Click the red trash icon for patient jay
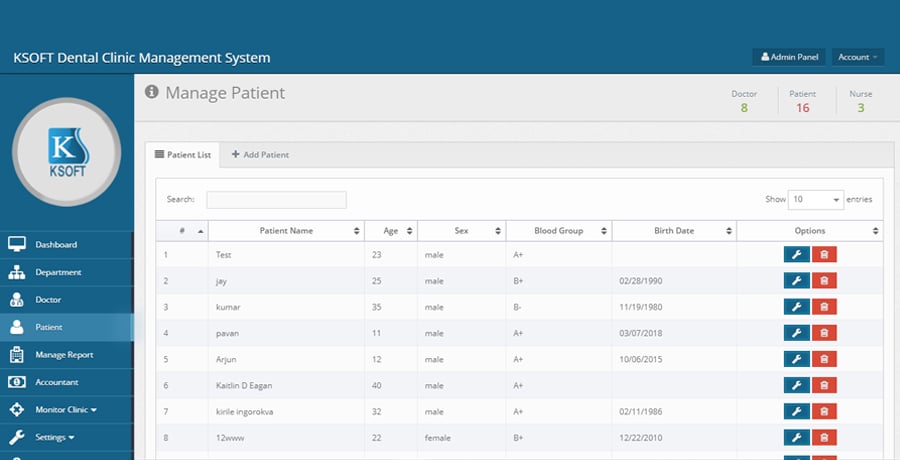Image resolution: width=900 pixels, height=460 pixels. (824, 281)
